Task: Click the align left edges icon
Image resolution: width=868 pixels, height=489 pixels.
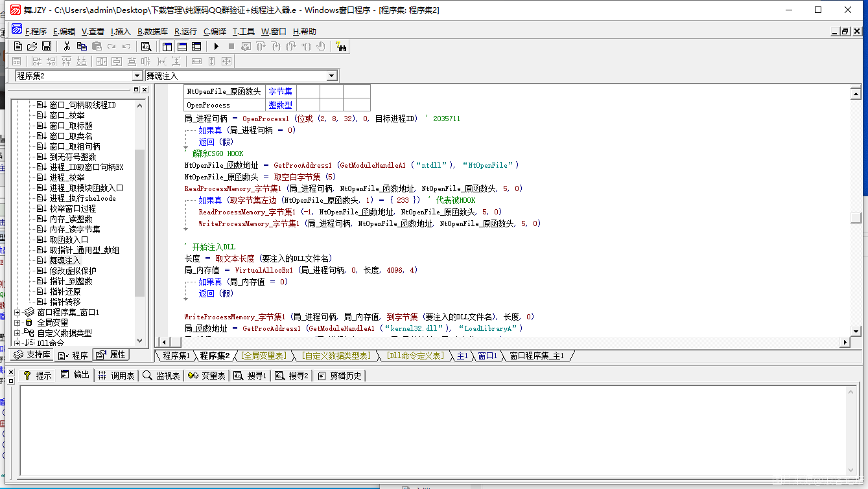Action: pos(37,61)
